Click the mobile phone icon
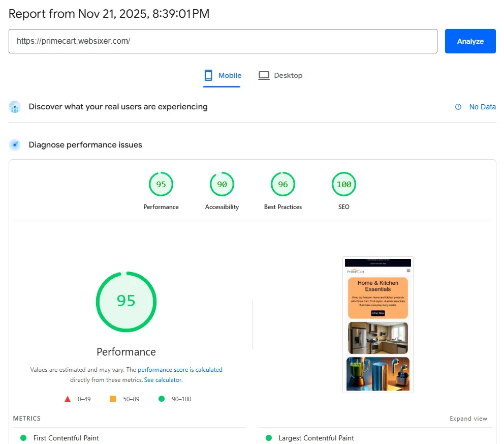The width and height of the screenshot is (504, 444). pos(208,75)
